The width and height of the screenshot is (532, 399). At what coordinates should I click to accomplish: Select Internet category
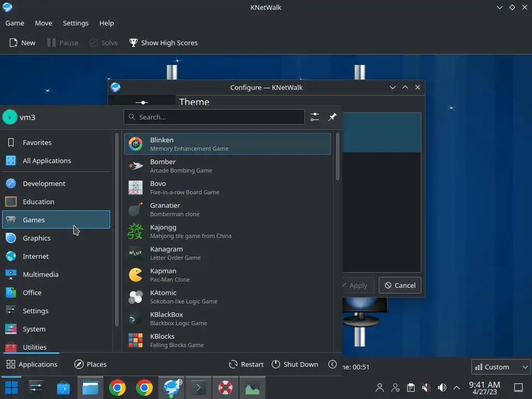[x=56, y=257]
